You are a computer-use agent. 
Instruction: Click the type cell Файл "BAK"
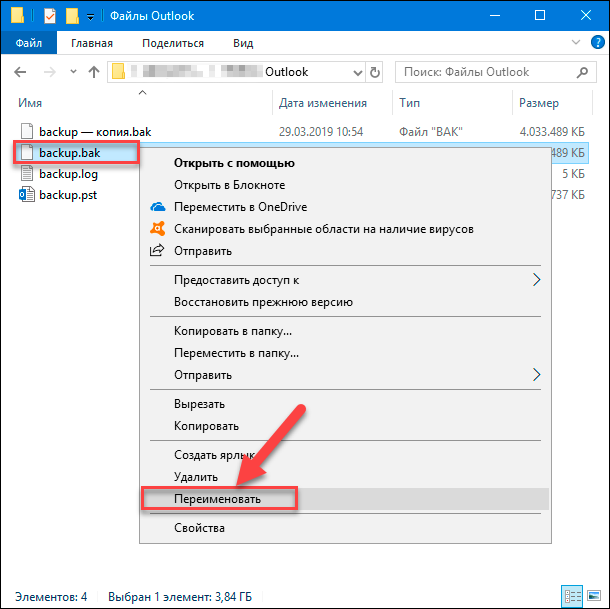tap(431, 132)
